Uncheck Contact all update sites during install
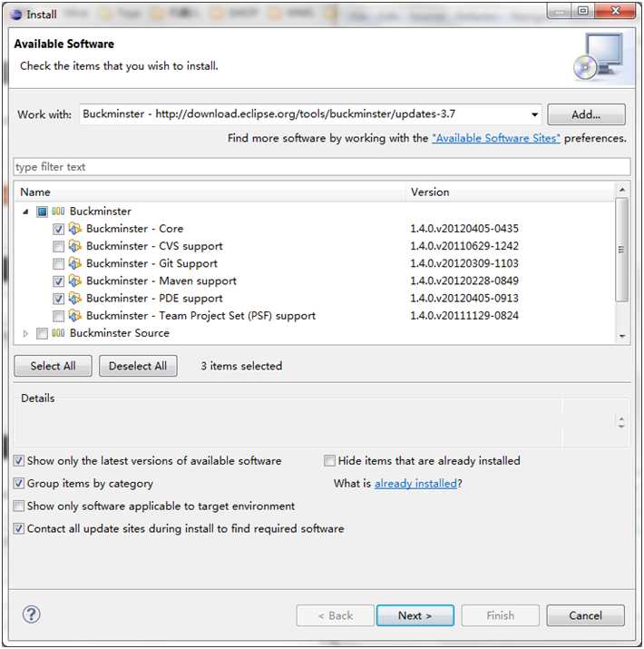Image resolution: width=644 pixels, height=649 pixels. [19, 528]
